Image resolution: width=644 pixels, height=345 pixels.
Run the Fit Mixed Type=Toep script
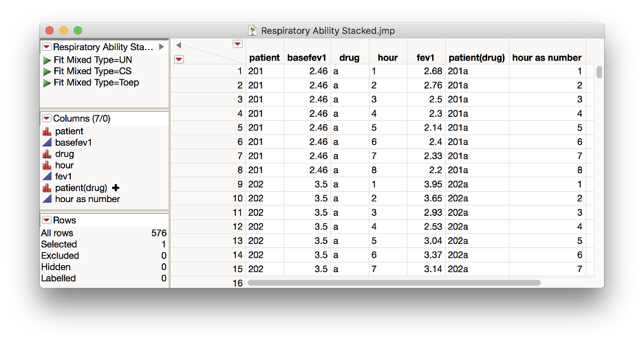pyautogui.click(x=47, y=83)
